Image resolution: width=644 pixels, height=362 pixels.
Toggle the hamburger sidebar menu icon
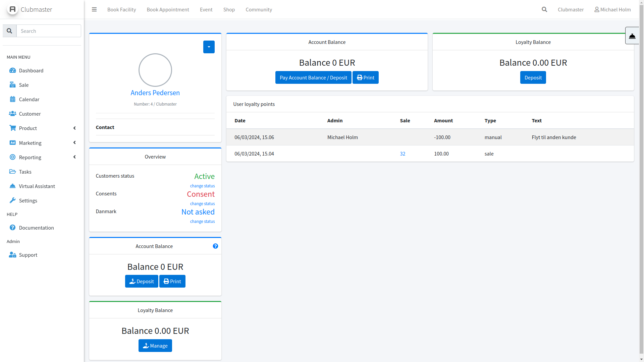[94, 9]
